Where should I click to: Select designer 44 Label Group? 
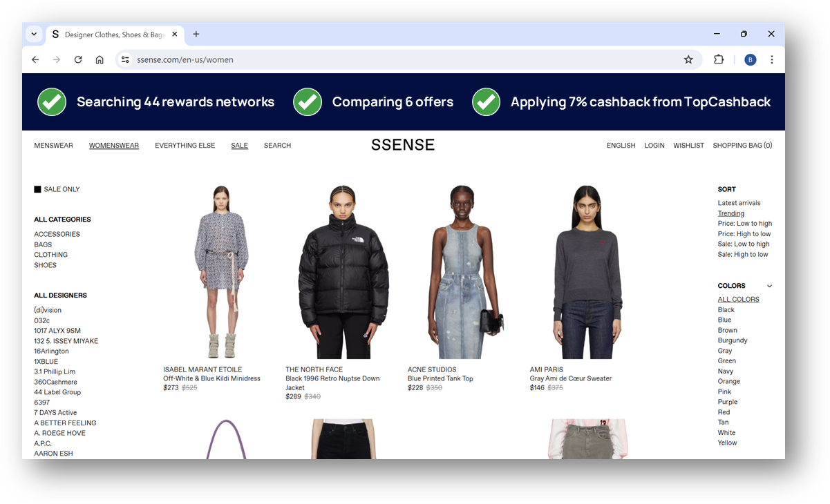57,392
